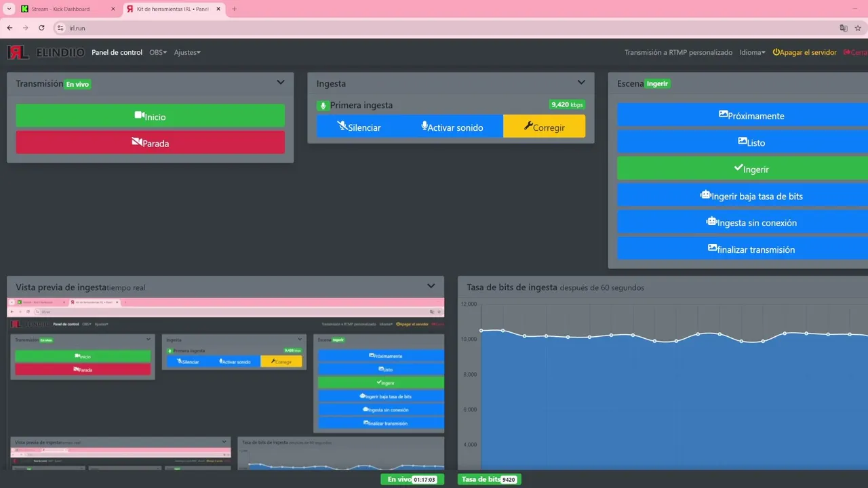Bookmark this page with the star icon
868x488 pixels.
[858, 28]
